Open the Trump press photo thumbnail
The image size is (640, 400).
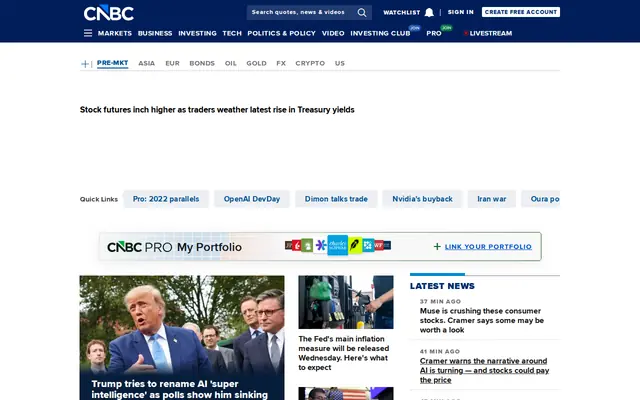182,324
